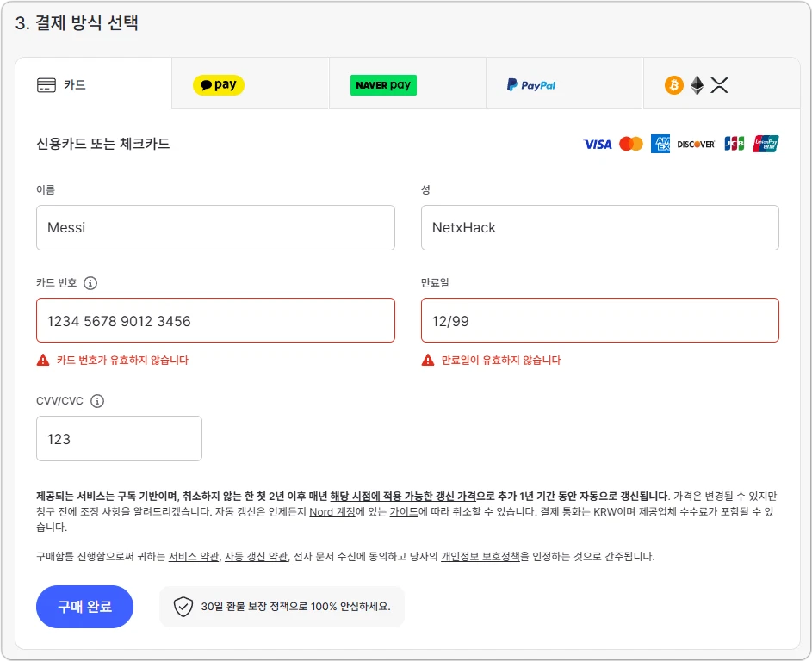The image size is (812, 661).
Task: Click the UnionPay card logo
Action: pos(766,144)
